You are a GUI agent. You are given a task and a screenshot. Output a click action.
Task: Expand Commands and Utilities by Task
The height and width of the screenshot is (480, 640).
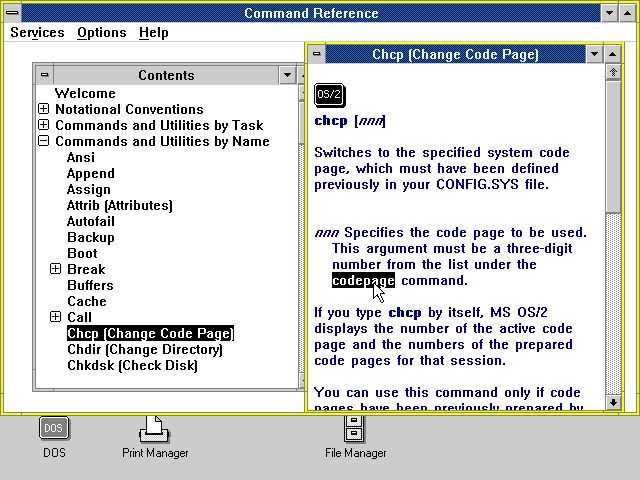(43, 125)
